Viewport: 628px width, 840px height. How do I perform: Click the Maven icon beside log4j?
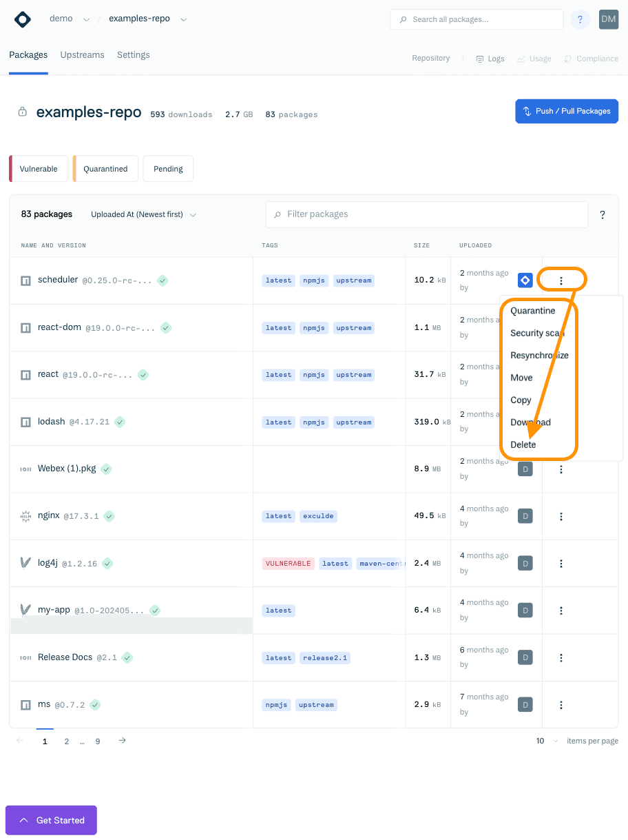point(25,563)
